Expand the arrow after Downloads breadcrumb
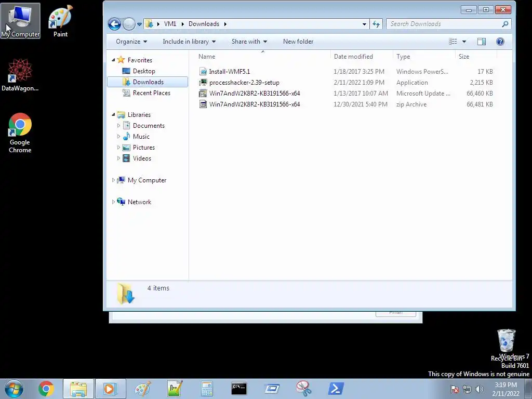The width and height of the screenshot is (532, 399). [225, 24]
